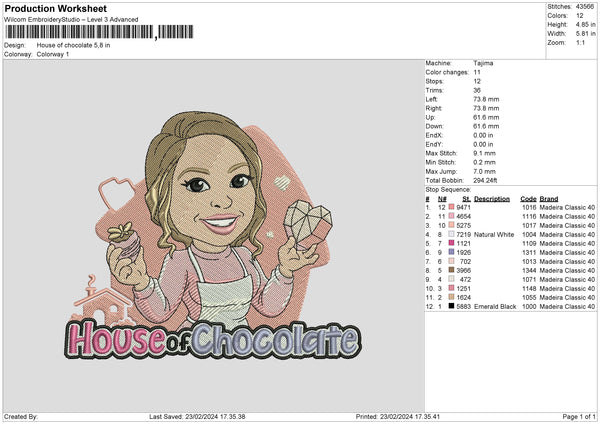Click the swatch beside stitch count 5275
The height and width of the screenshot is (424, 600).
[x=452, y=225]
